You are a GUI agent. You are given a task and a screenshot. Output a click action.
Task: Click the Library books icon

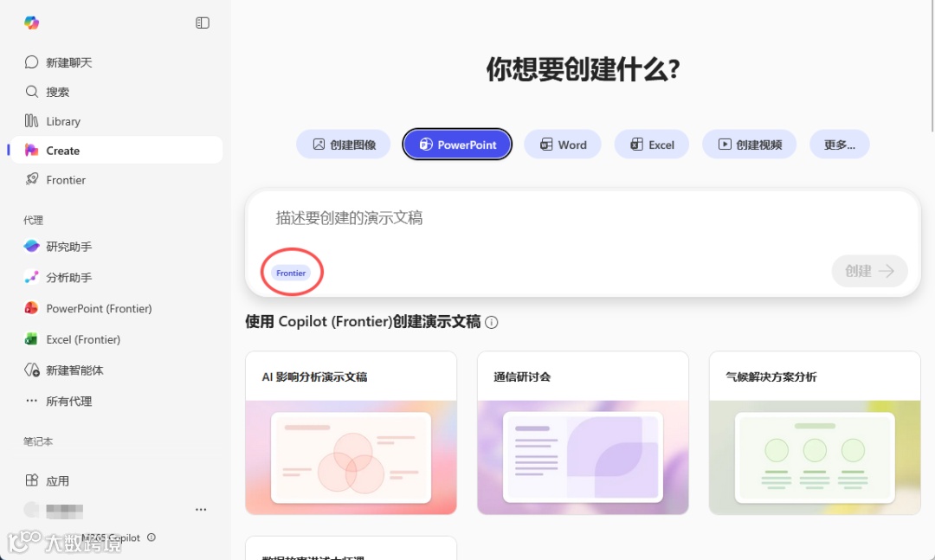(x=32, y=120)
